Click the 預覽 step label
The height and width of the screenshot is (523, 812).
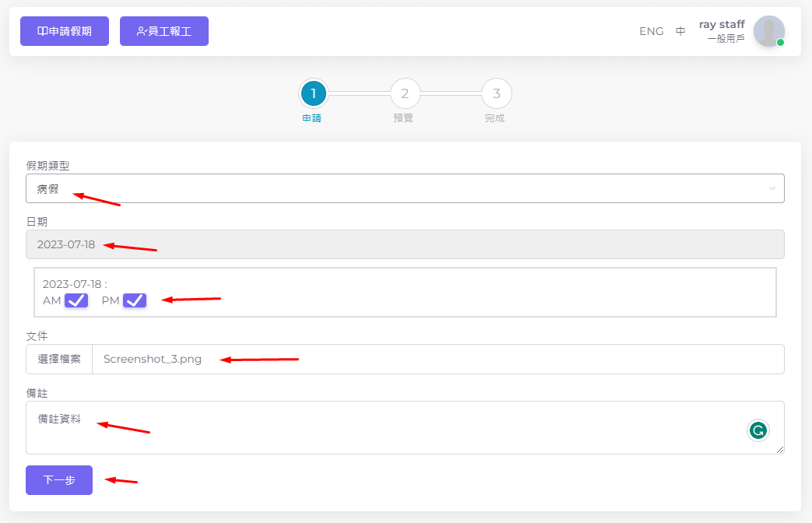pos(403,118)
